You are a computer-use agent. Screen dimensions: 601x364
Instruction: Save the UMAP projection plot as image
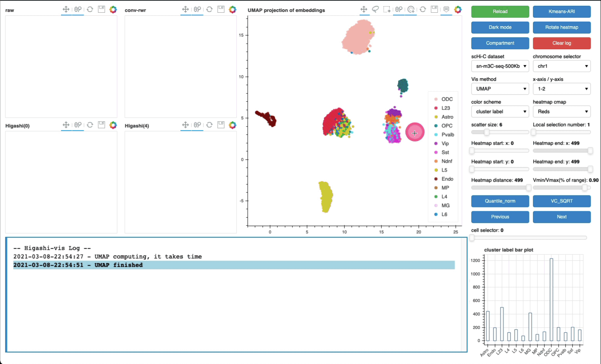pyautogui.click(x=434, y=10)
